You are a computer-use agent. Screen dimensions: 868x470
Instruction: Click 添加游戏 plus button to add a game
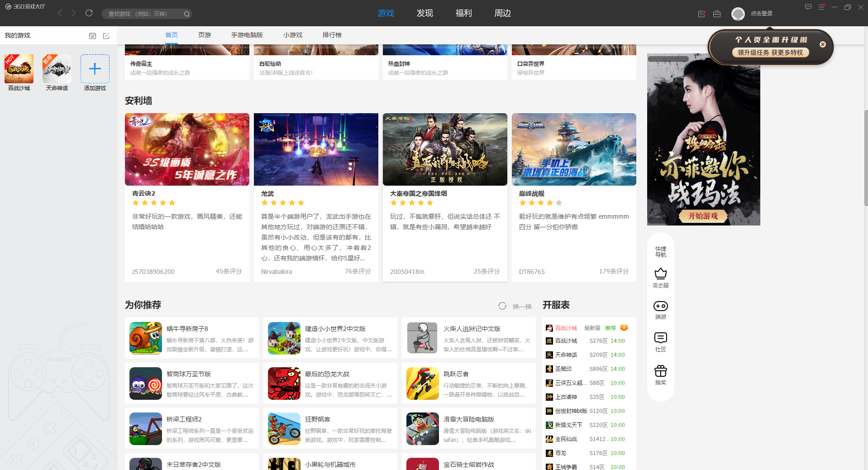tap(95, 69)
